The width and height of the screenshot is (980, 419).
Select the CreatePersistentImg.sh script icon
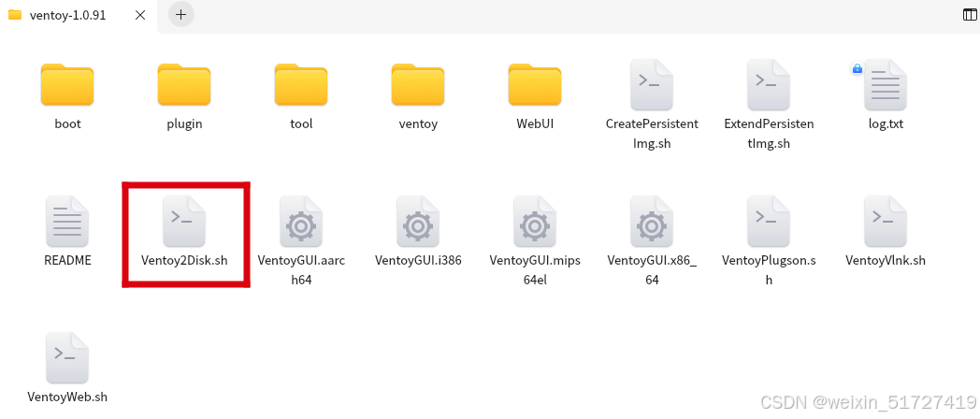click(652, 84)
